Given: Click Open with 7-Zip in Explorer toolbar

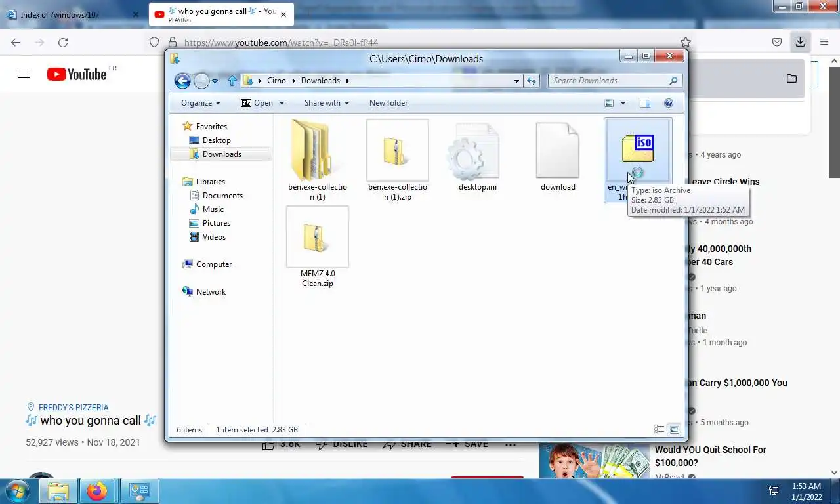Looking at the screenshot, I should coord(257,103).
